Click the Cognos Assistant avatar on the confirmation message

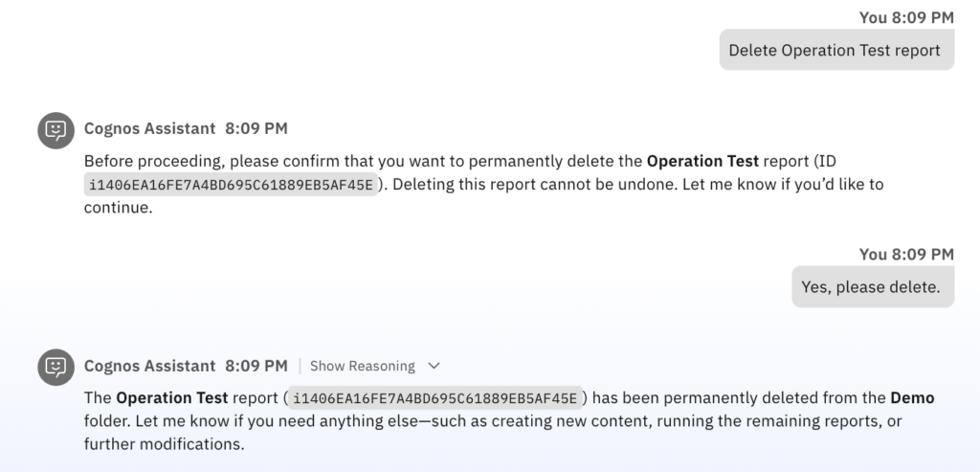pyautogui.click(x=56, y=130)
